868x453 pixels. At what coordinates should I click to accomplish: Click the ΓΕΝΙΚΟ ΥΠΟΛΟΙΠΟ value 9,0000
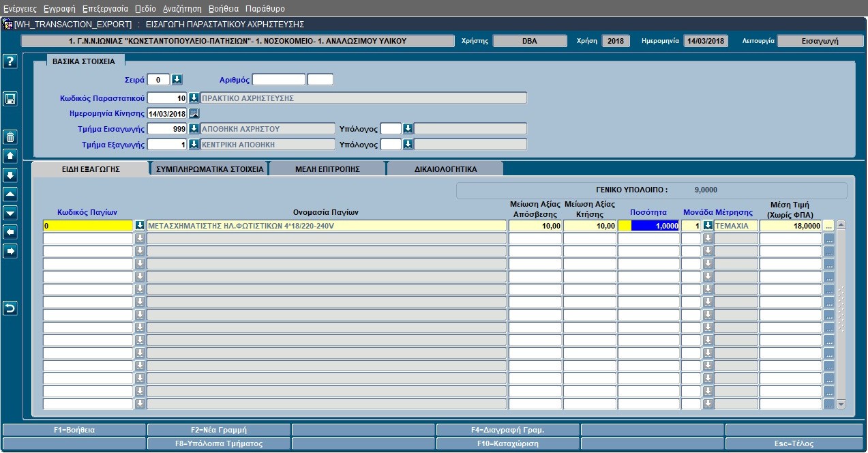(x=706, y=190)
